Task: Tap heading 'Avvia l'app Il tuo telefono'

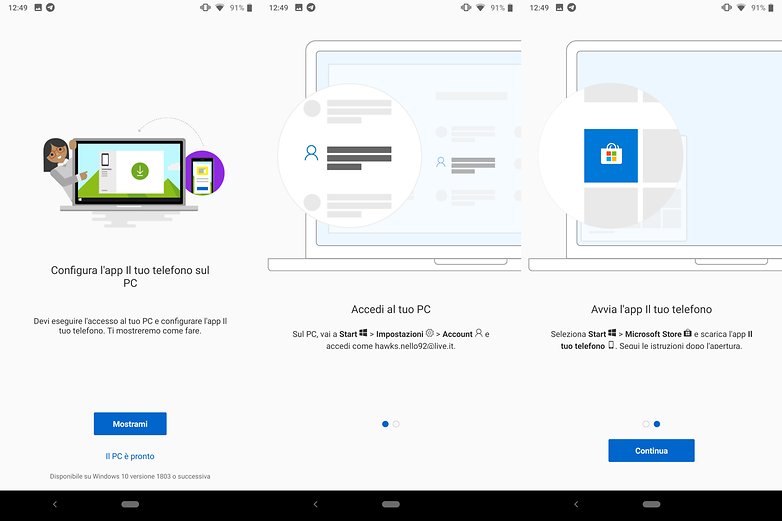Action: 651,309
